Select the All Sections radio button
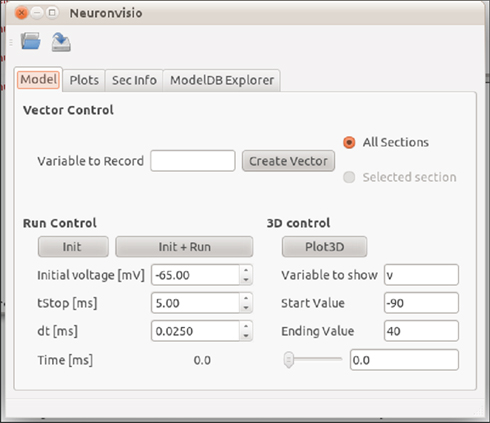Image resolution: width=490 pixels, height=423 pixels. pos(349,142)
